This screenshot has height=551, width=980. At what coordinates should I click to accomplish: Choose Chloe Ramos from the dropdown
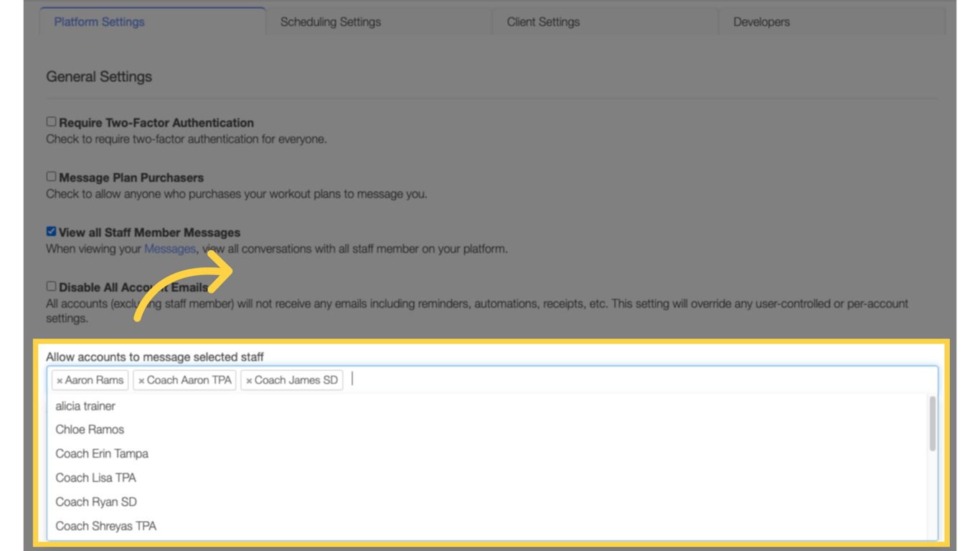click(488, 430)
